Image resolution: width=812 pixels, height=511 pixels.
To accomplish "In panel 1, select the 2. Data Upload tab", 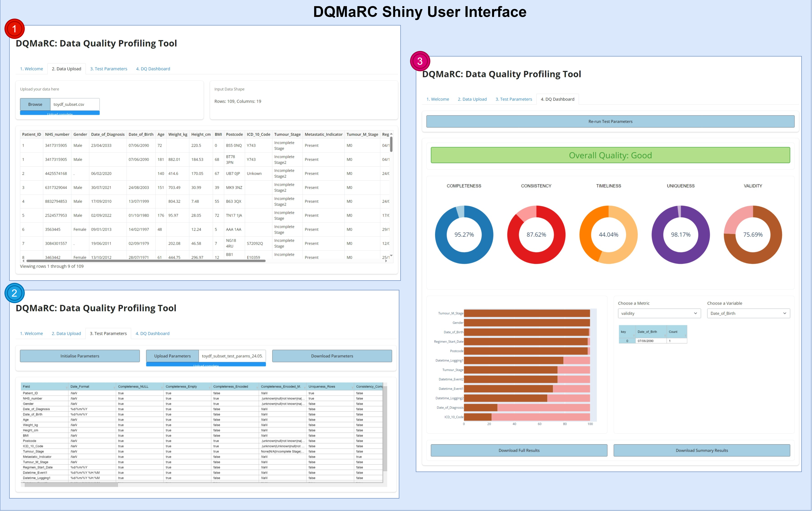I will pyautogui.click(x=66, y=69).
